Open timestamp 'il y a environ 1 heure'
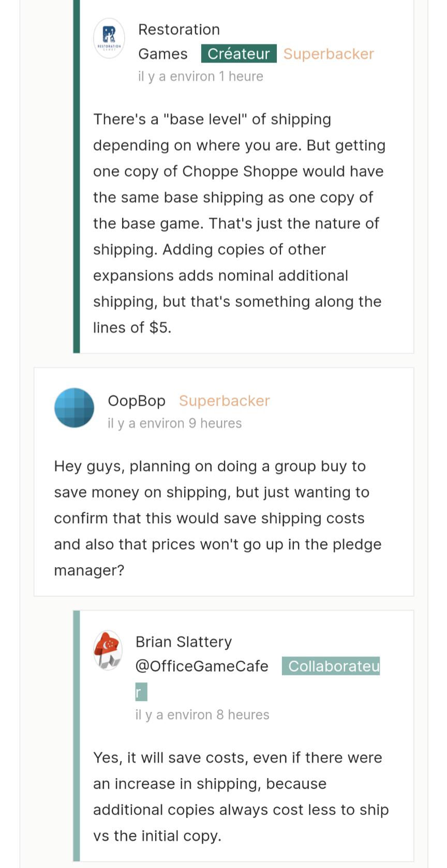The width and height of the screenshot is (447, 868). 200,77
